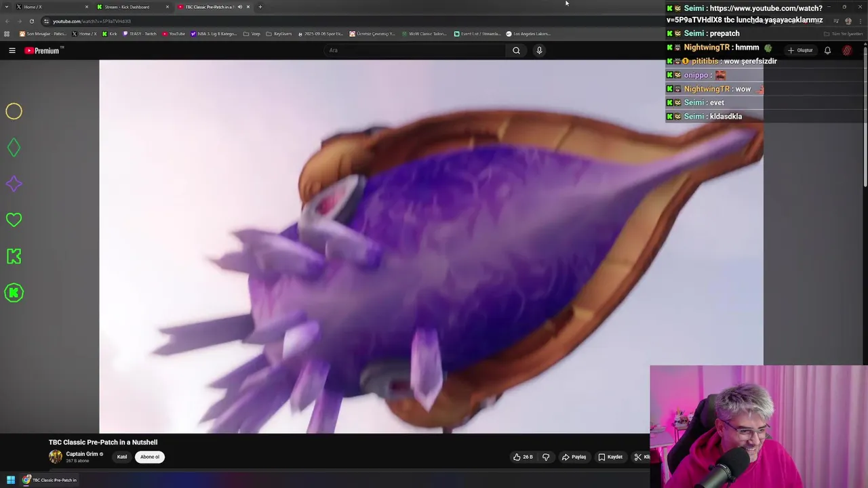868x488 pixels.
Task: Open a new browser tab with plus
Action: (x=260, y=7)
